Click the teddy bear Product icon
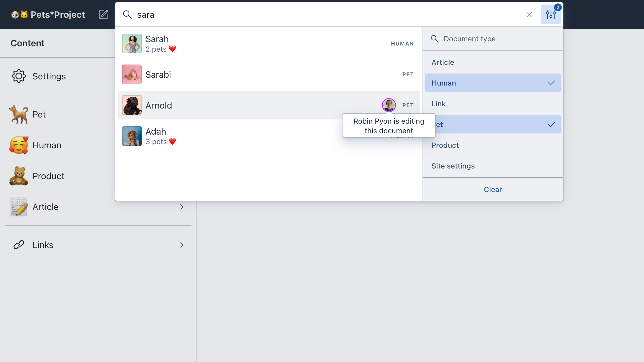 pyautogui.click(x=19, y=176)
